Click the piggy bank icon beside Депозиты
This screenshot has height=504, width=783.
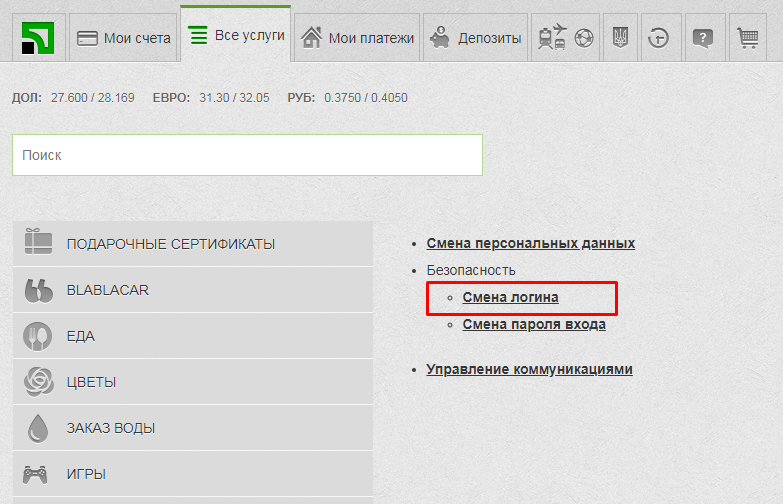440,37
